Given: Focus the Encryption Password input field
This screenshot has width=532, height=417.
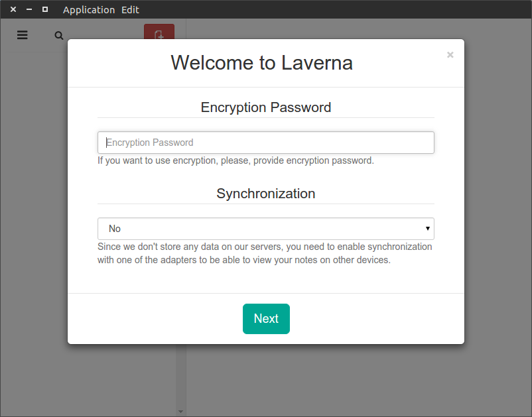Looking at the screenshot, I should pyautogui.click(x=265, y=143).
